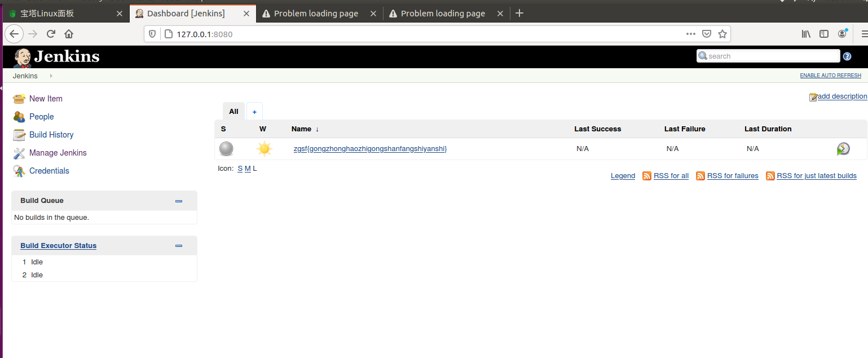
Task: Click the shield tracking protection icon
Action: point(152,34)
